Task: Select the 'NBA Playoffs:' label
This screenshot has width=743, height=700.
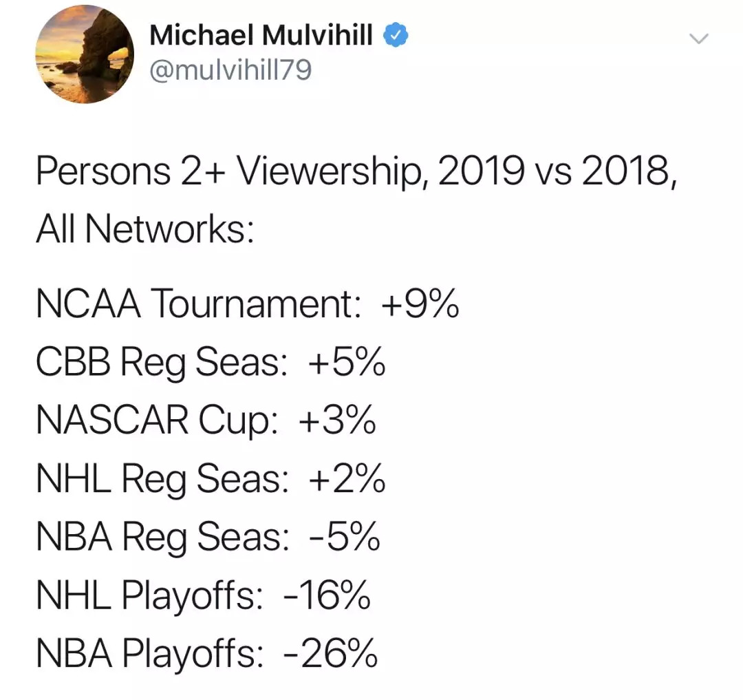Action: (149, 654)
